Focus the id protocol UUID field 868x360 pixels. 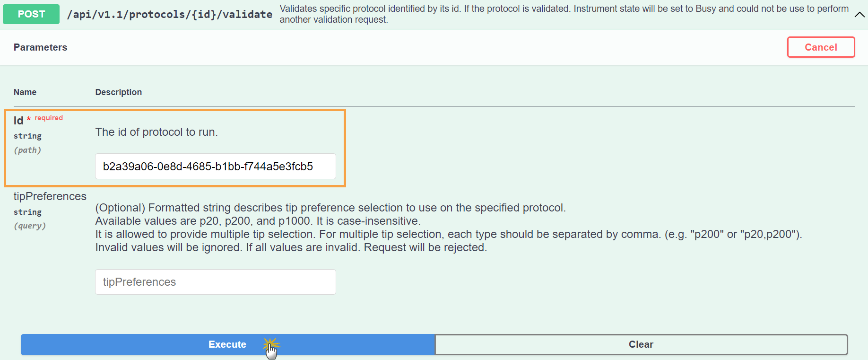click(x=215, y=167)
